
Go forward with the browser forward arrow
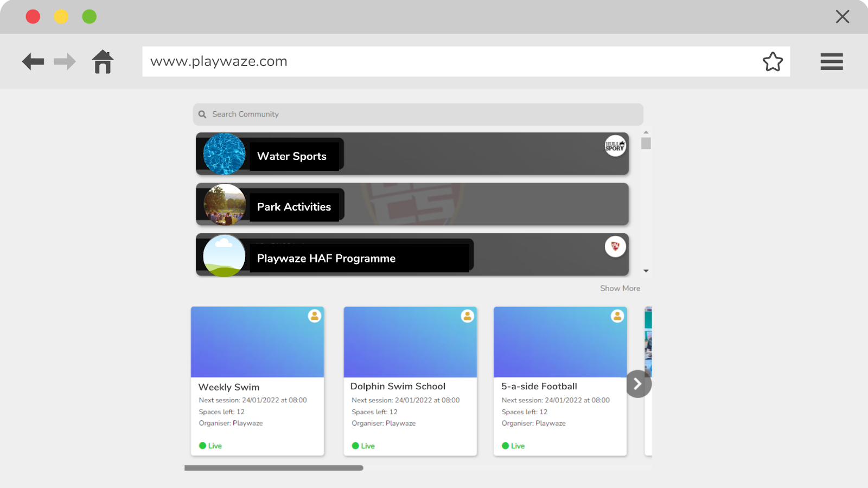click(65, 61)
